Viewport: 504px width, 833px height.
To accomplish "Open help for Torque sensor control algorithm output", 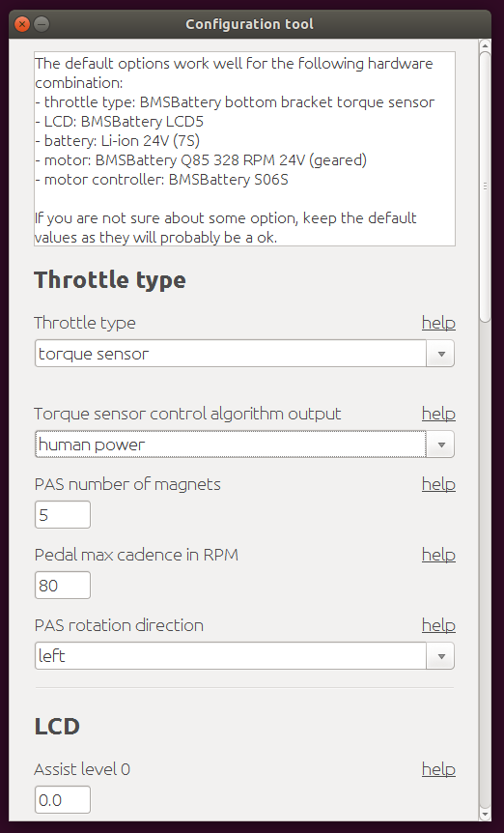I will pos(438,414).
